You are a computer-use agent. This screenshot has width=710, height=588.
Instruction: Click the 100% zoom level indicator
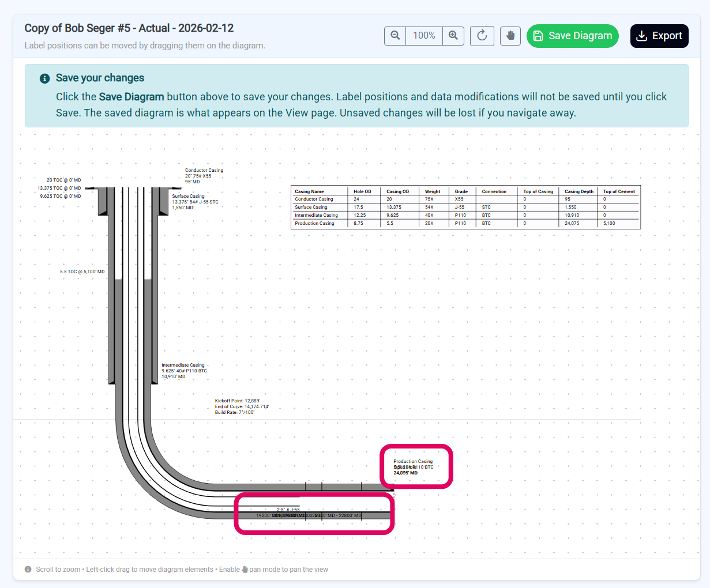click(424, 36)
